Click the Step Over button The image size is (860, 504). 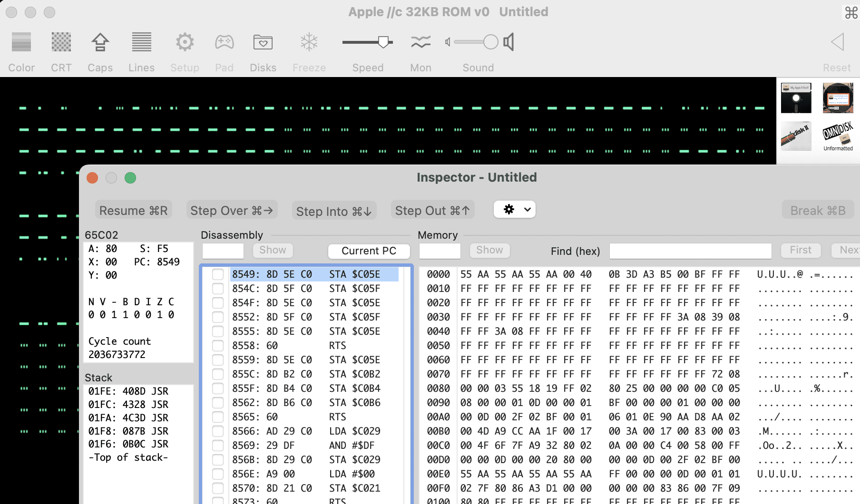[232, 210]
